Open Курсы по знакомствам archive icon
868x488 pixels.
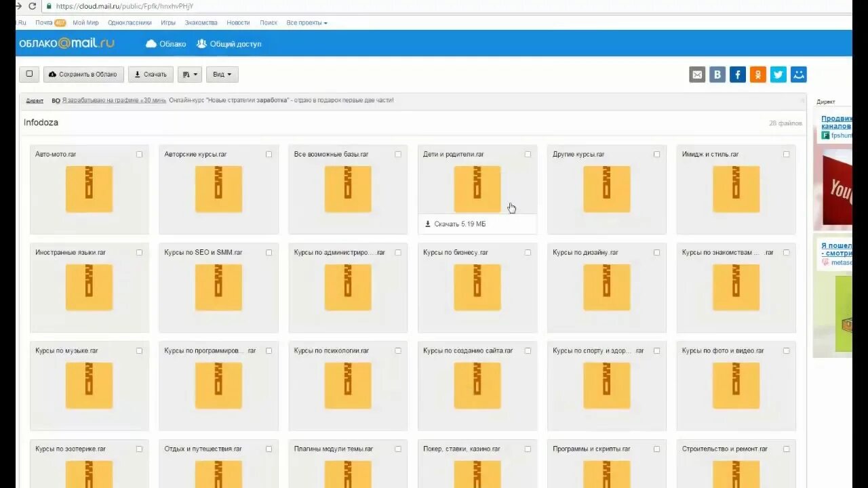[736, 287]
